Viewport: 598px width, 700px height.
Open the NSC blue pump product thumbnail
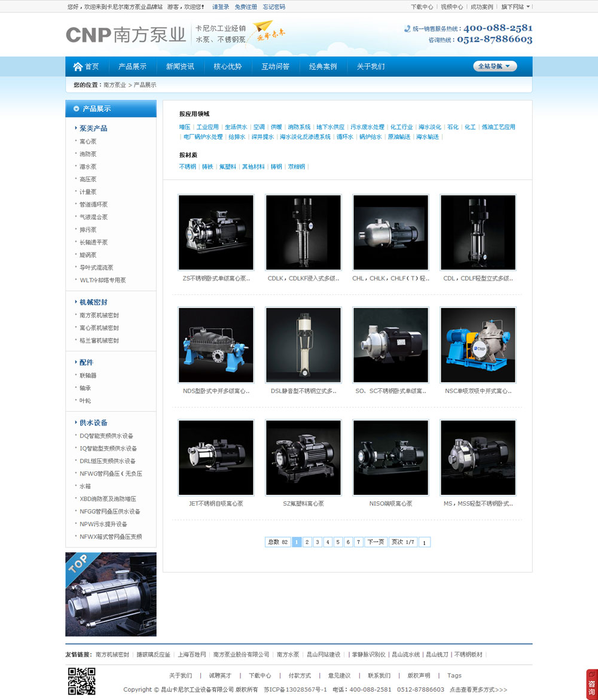point(478,345)
